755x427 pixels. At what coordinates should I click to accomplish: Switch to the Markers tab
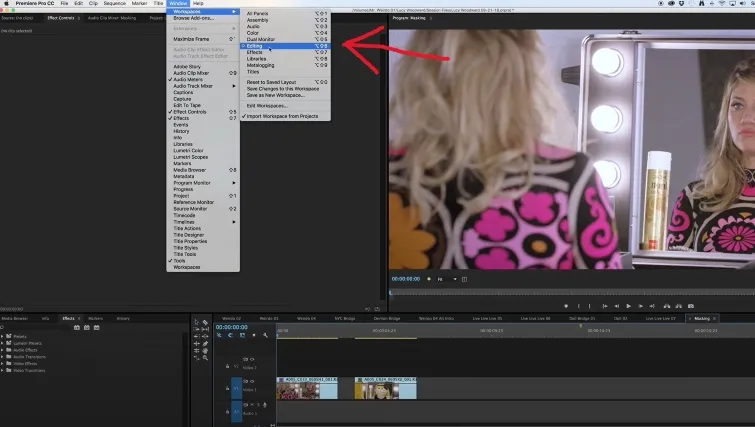click(95, 318)
